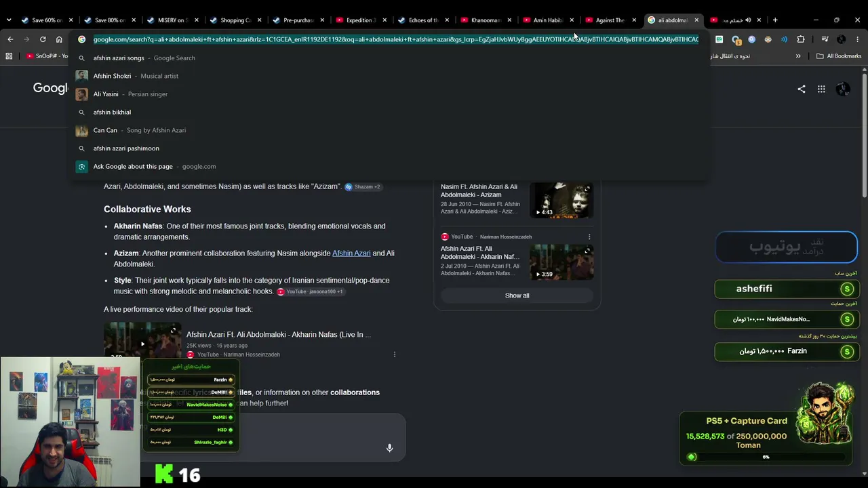This screenshot has width=868, height=488.
Task: Click the address bar URL field
Action: [396, 39]
